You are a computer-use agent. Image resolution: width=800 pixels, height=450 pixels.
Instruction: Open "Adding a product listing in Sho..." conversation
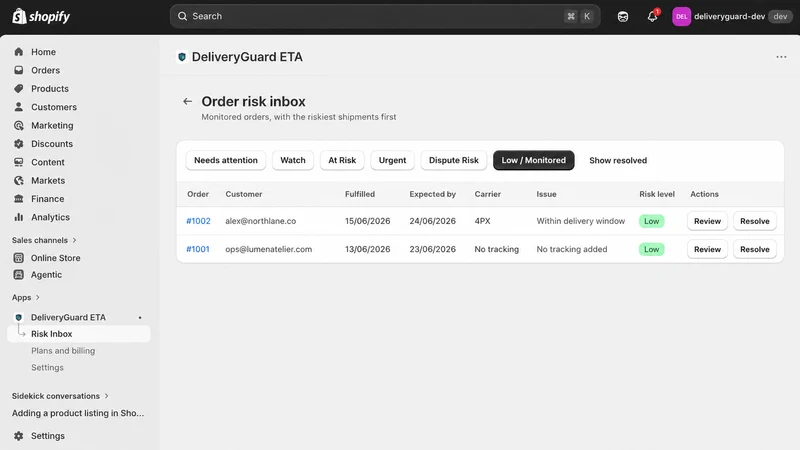click(78, 413)
